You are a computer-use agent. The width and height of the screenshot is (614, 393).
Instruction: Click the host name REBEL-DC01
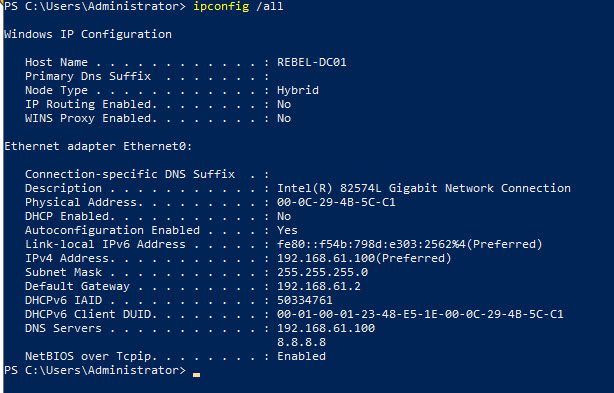pos(312,62)
